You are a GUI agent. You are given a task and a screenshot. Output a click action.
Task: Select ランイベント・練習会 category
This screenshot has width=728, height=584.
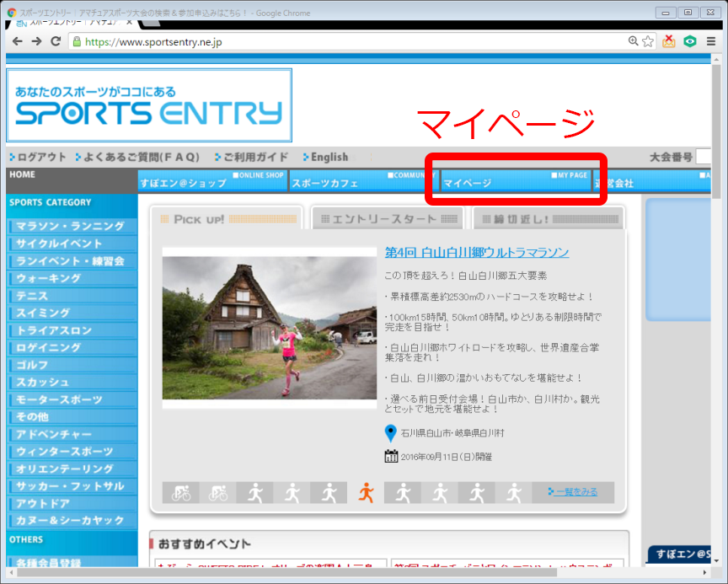pos(72,261)
